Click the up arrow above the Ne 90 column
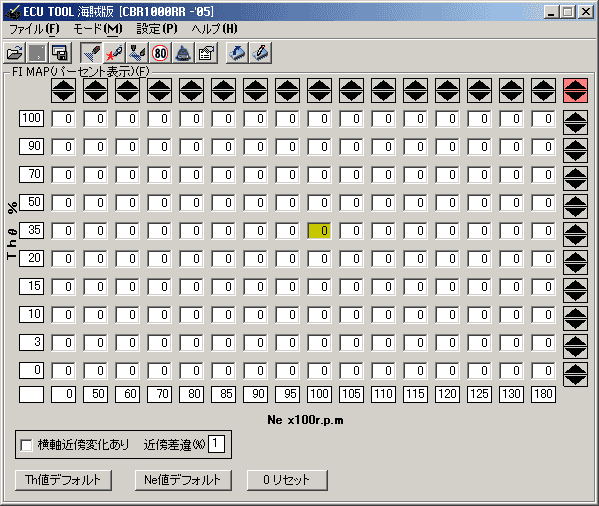Viewport: 599px width, 506px height. click(256, 86)
